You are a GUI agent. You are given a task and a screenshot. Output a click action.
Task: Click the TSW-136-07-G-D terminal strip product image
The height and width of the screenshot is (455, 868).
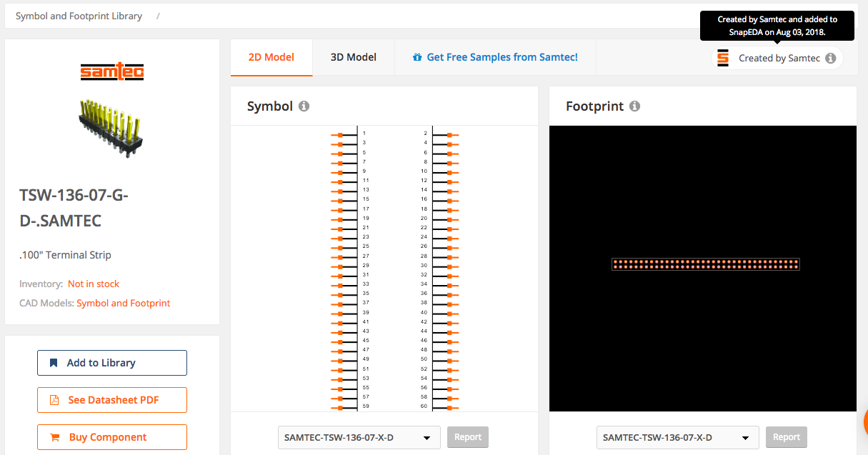(112, 128)
